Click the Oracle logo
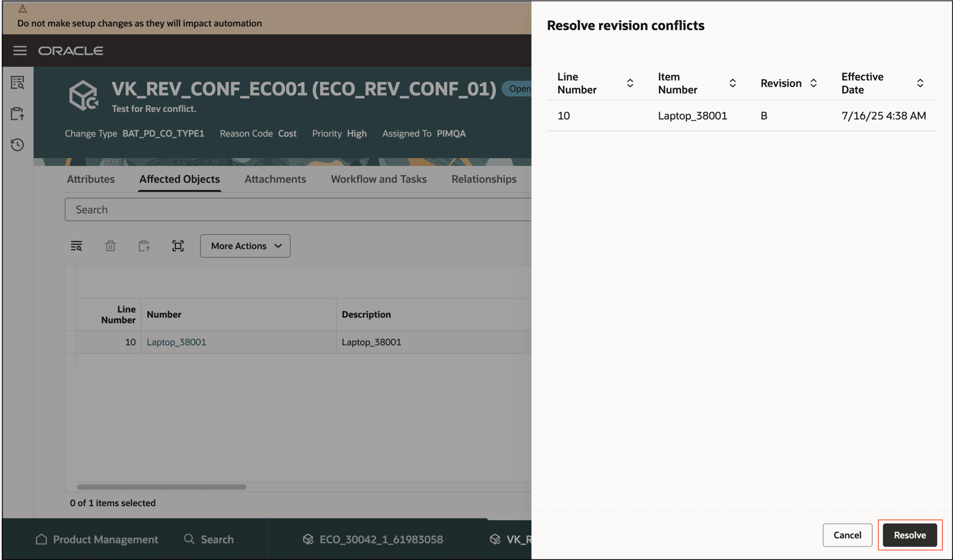953x560 pixels. pos(71,51)
